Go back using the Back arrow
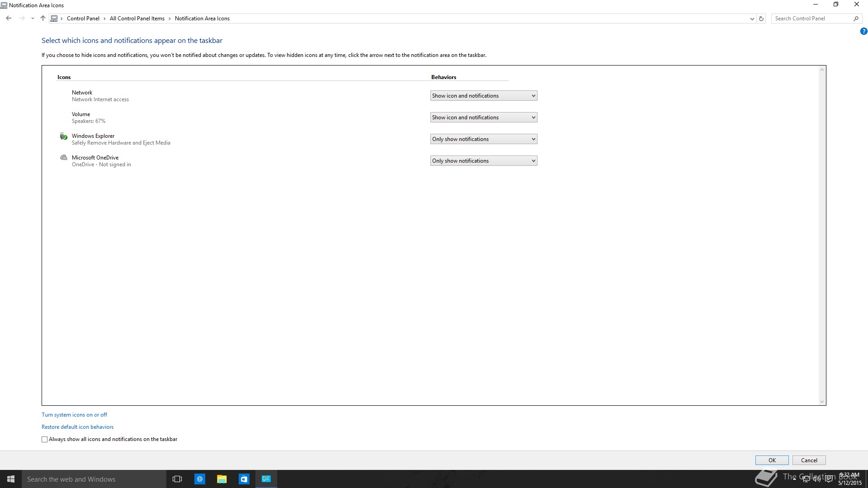The height and width of the screenshot is (488, 868). (x=9, y=19)
